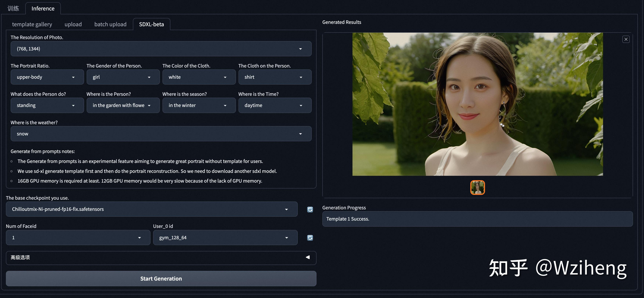Open the cloth type dropdown showing shirt
This screenshot has width=644, height=298.
tap(274, 77)
